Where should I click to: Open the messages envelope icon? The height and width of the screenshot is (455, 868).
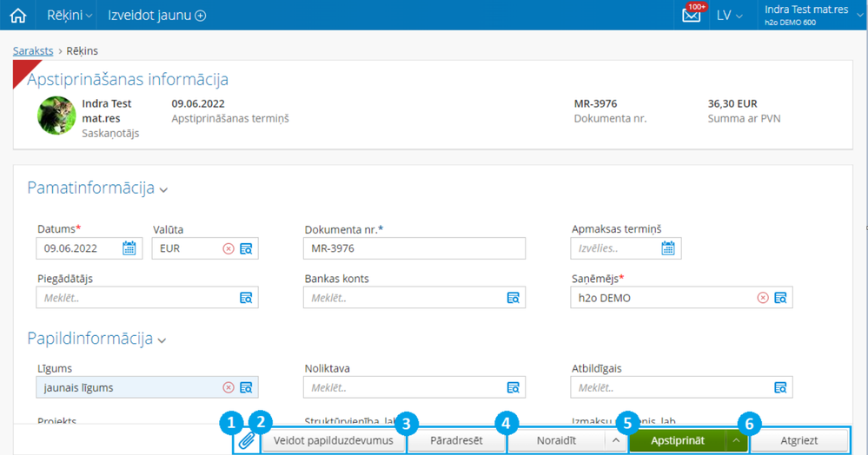click(x=691, y=16)
